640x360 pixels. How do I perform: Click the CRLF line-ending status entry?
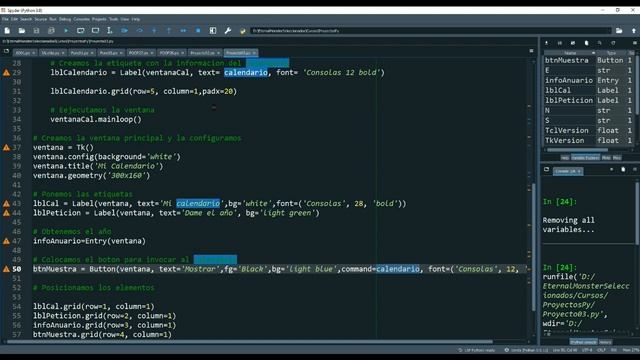601,350
